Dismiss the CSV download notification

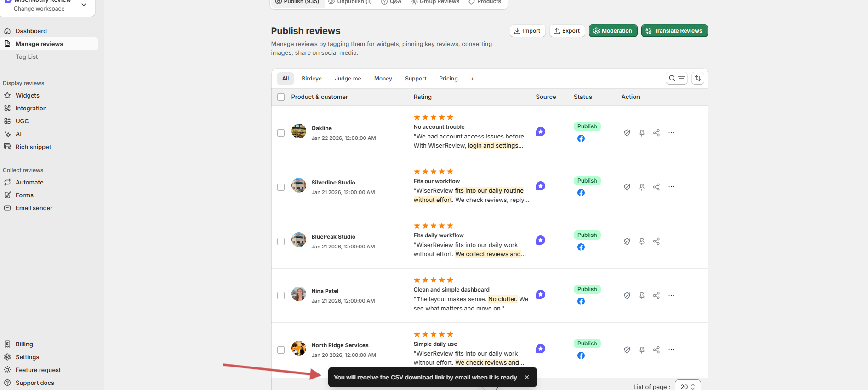(527, 377)
